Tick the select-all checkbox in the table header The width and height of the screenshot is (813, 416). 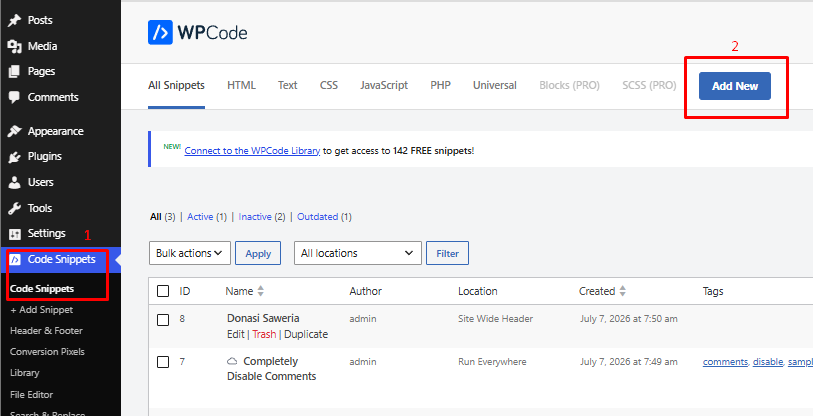(x=163, y=291)
